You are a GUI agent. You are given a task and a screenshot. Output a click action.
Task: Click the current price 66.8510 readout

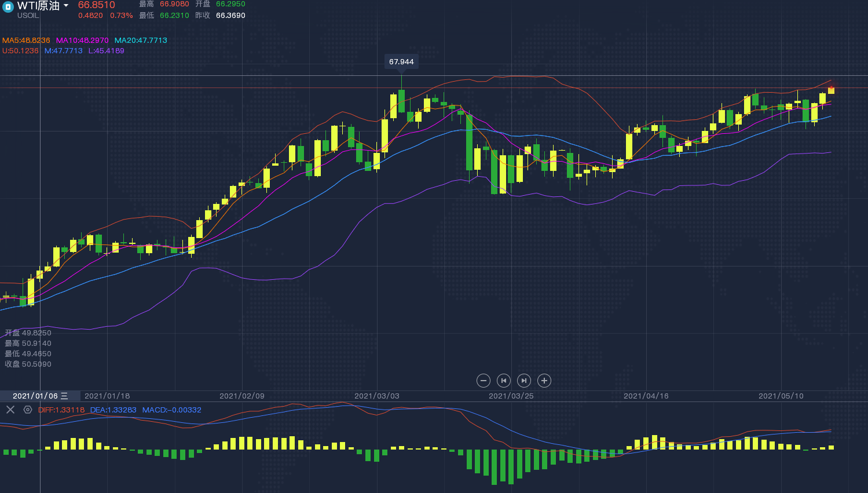[97, 5]
